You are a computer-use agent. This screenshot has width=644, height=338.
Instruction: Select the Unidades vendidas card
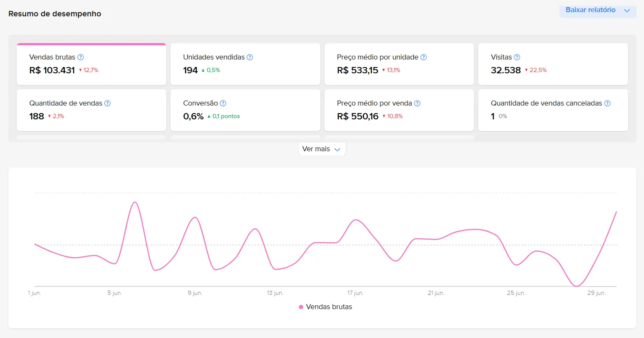tap(245, 64)
